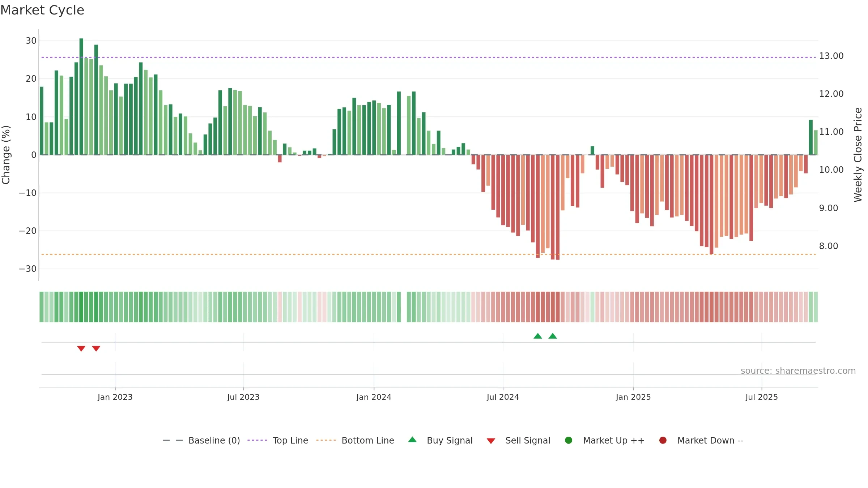
Task: Toggle the Market Up ++ legend entry
Action: pos(604,440)
